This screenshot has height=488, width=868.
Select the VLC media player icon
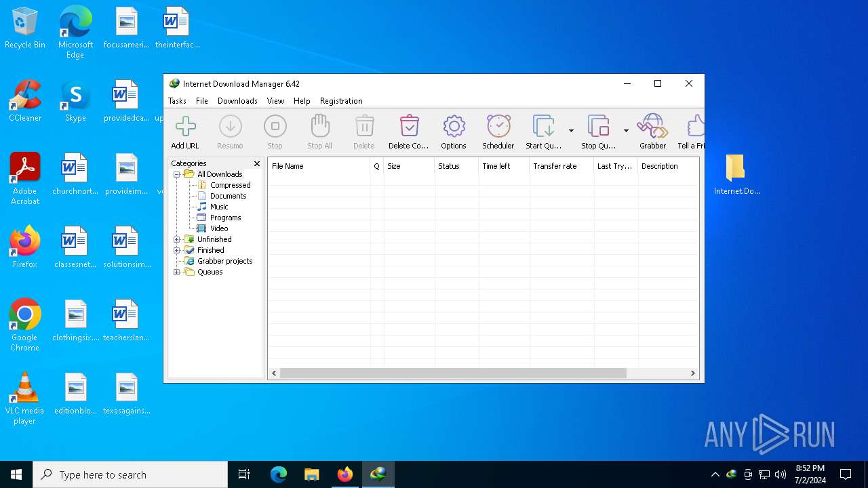pyautogui.click(x=25, y=398)
